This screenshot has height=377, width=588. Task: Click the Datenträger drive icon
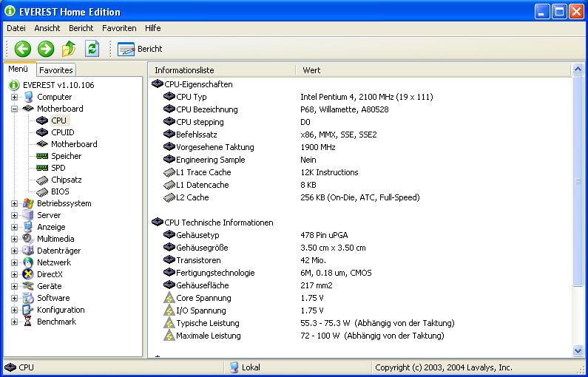point(28,251)
